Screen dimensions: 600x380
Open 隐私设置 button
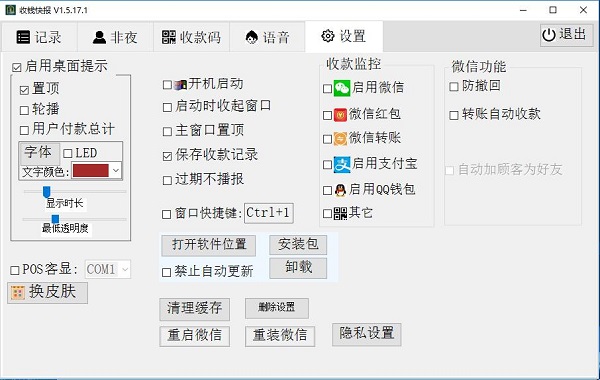click(x=367, y=334)
